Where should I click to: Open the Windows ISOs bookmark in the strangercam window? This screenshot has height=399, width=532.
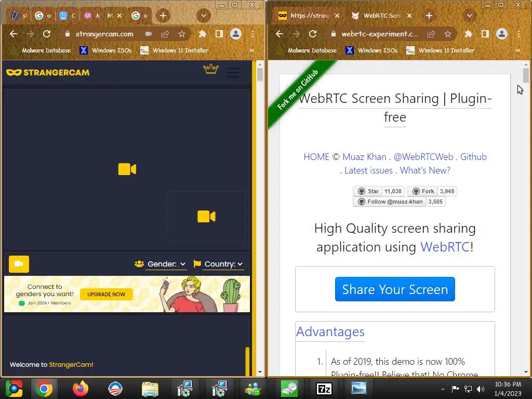(105, 50)
